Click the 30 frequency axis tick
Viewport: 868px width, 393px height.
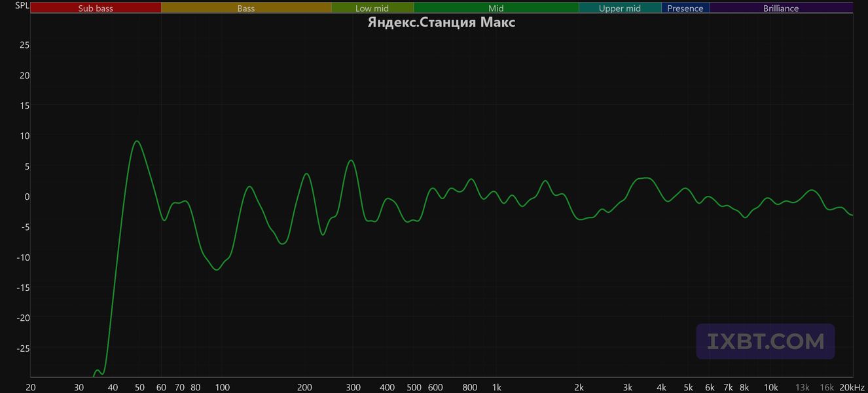(x=79, y=387)
